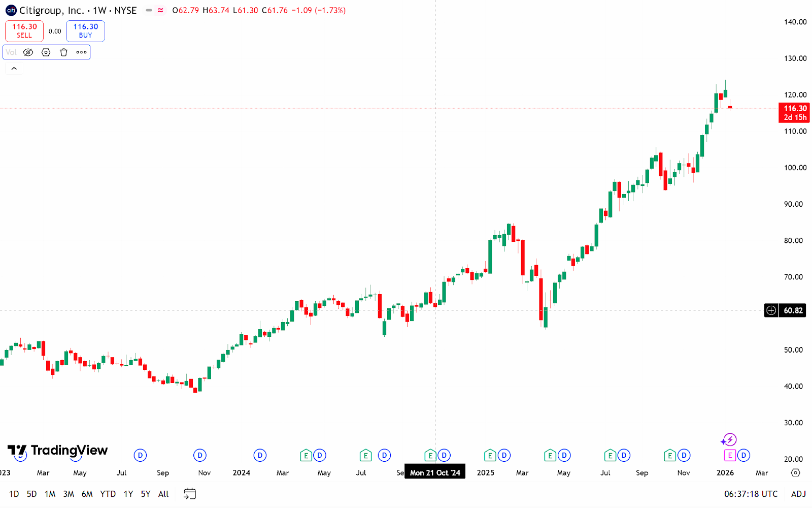Toggle ADJ adjusted data setting

point(798,494)
